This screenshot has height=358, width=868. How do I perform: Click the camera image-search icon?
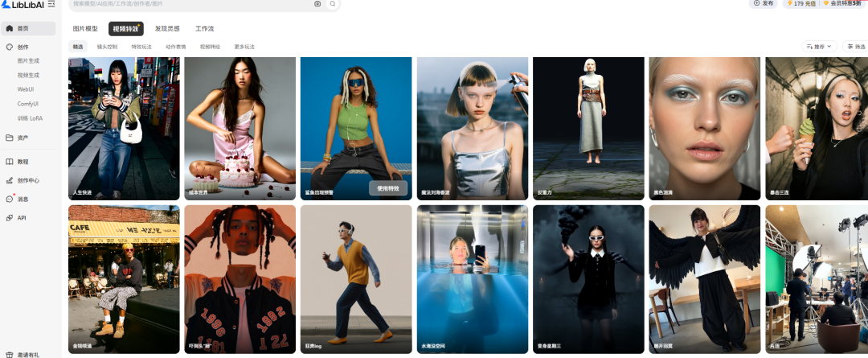pyautogui.click(x=317, y=4)
